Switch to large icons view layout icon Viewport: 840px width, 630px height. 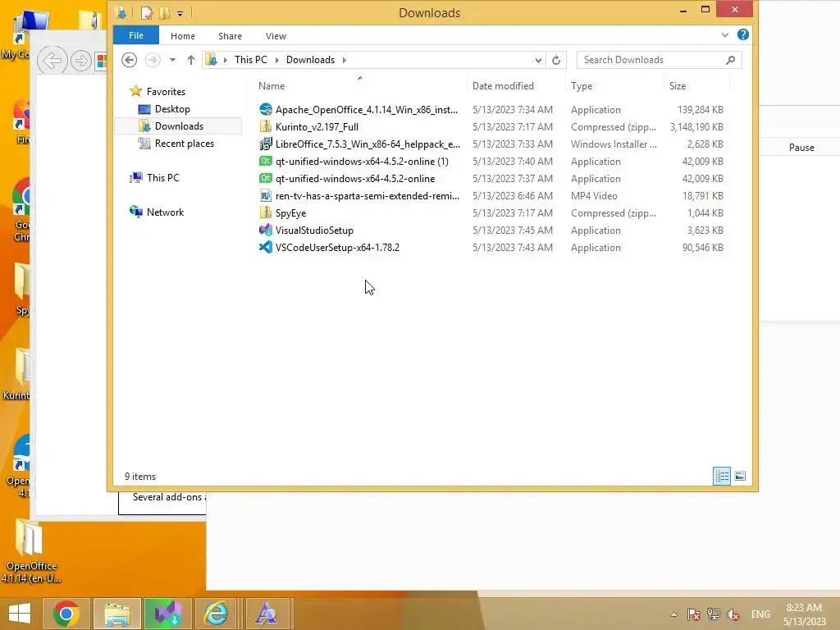click(740, 476)
